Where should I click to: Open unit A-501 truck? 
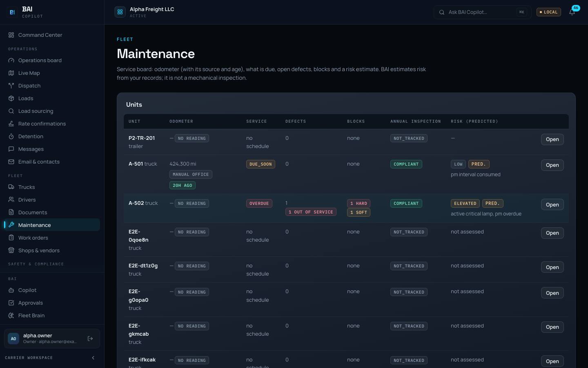552,165
